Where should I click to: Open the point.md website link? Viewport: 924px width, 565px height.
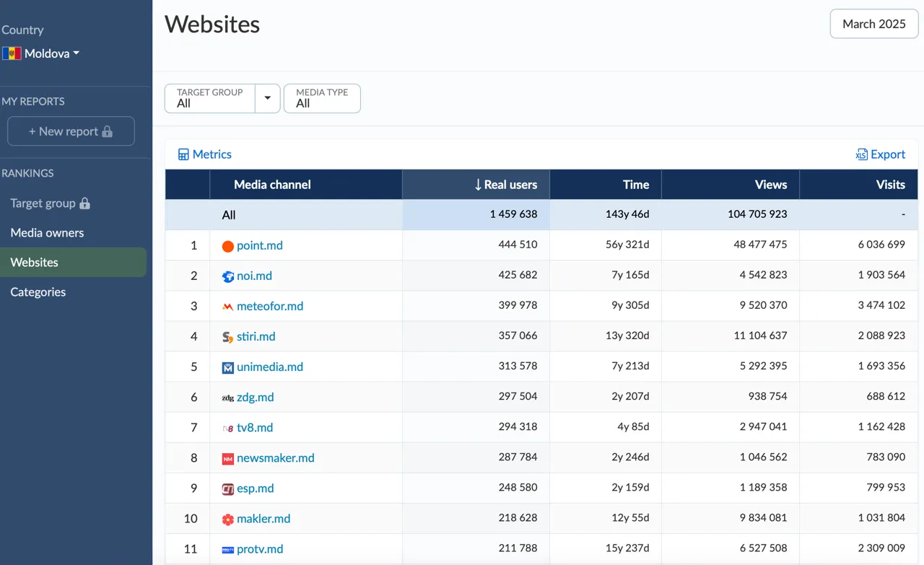260,245
